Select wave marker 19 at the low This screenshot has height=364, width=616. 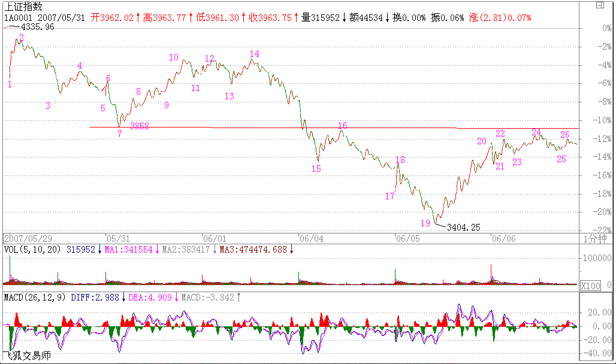pyautogui.click(x=425, y=223)
